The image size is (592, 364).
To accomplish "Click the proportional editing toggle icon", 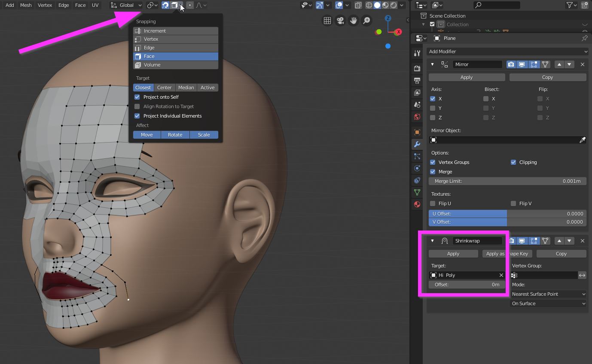I will (x=190, y=5).
